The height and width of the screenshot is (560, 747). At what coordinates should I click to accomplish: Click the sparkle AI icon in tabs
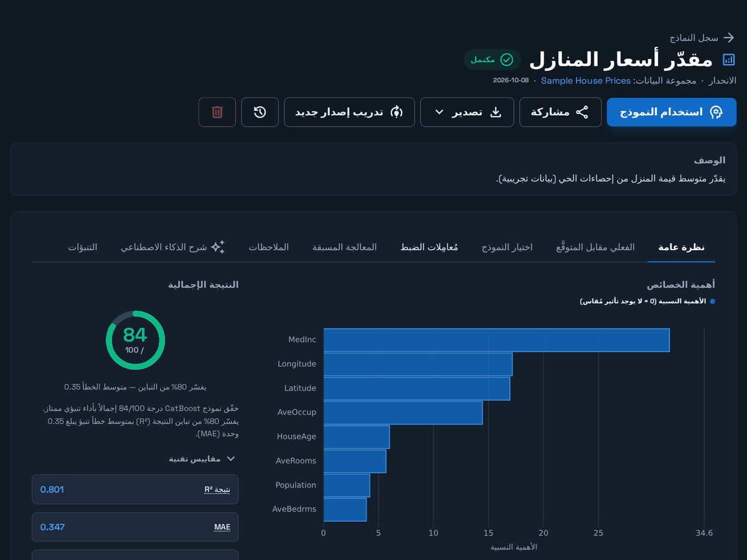217,247
